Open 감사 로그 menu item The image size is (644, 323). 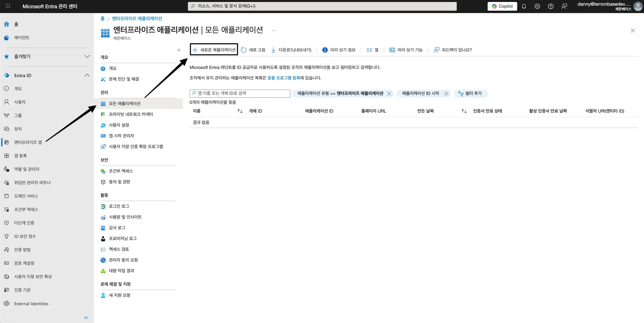point(117,228)
